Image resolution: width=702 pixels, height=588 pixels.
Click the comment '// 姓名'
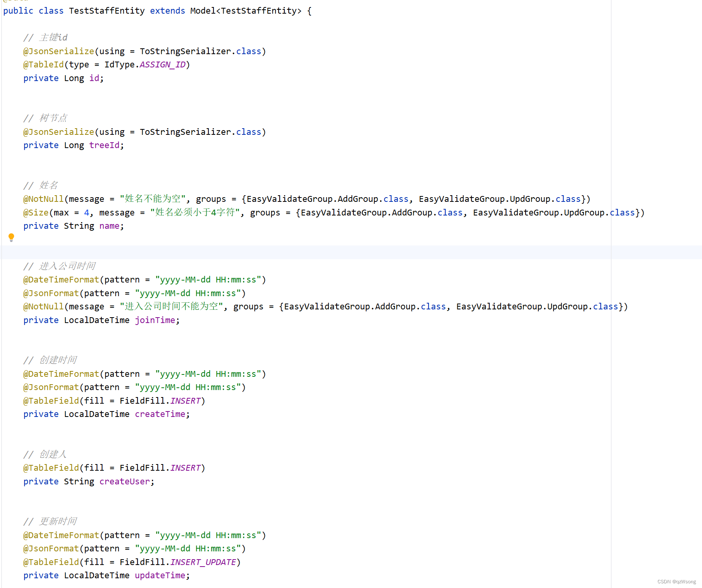(41, 186)
